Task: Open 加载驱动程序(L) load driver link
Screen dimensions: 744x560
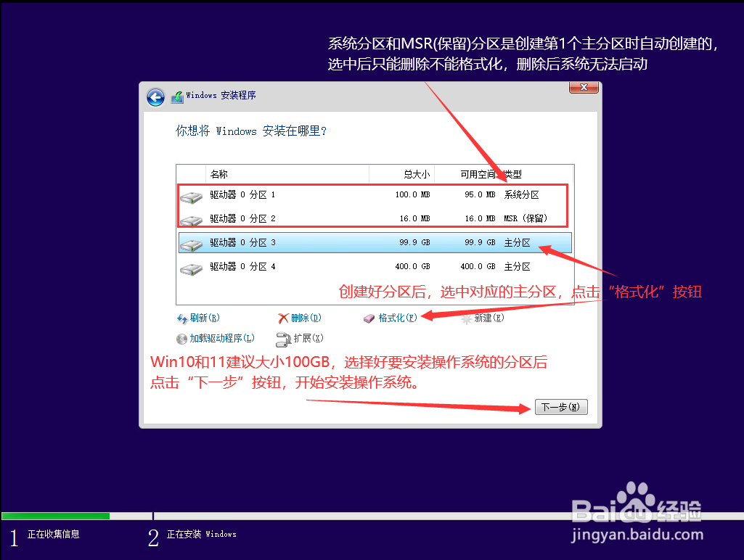Action: pyautogui.click(x=222, y=338)
